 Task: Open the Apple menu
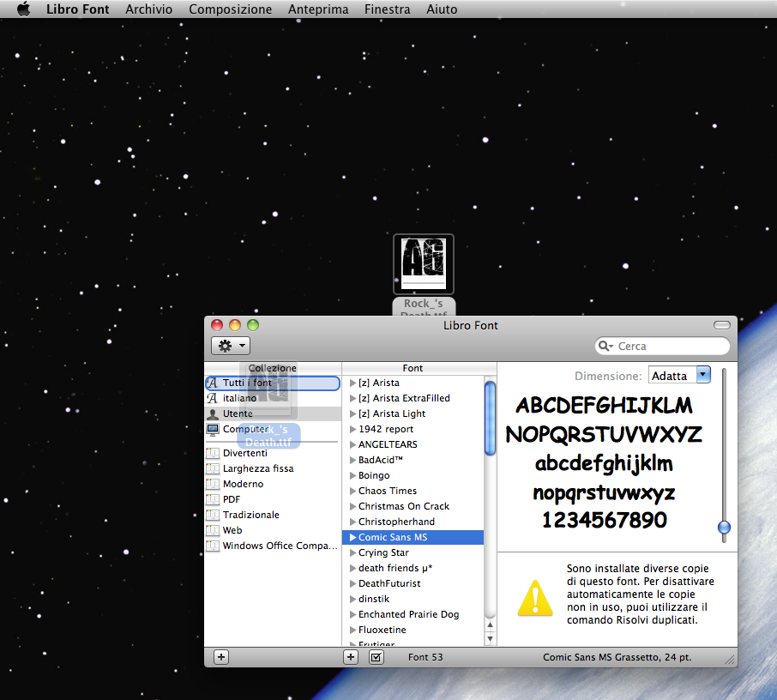pos(23,9)
